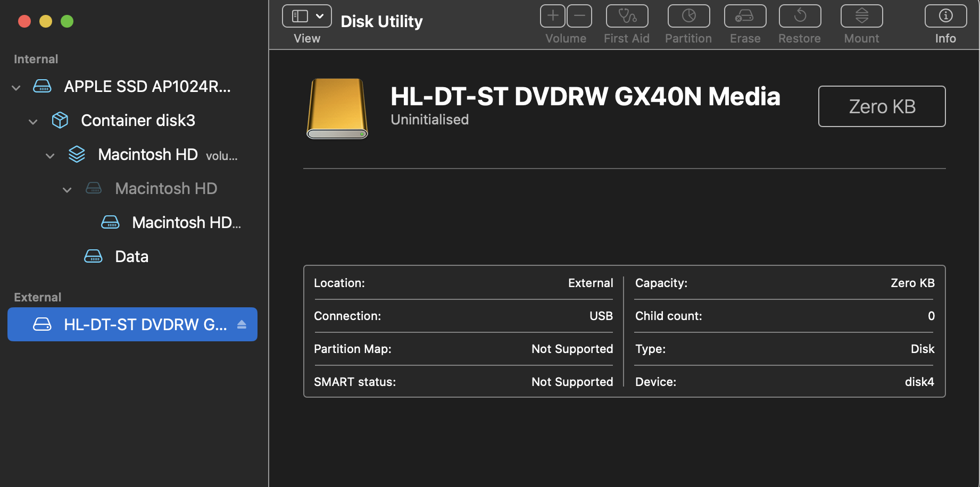This screenshot has width=980, height=487.
Task: Click the External section header
Action: [37, 297]
